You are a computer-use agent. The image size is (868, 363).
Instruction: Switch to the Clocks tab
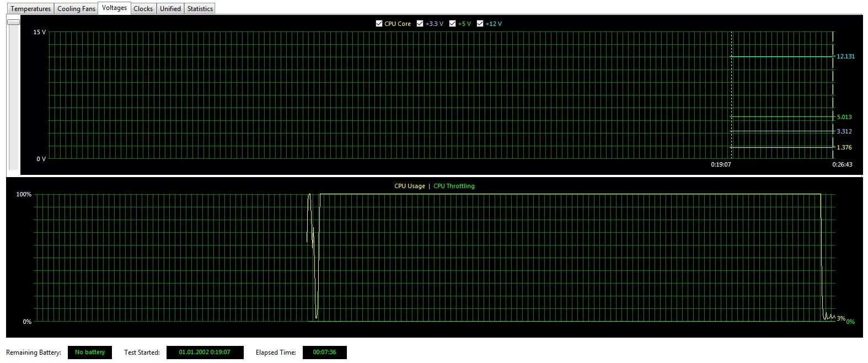coord(143,9)
